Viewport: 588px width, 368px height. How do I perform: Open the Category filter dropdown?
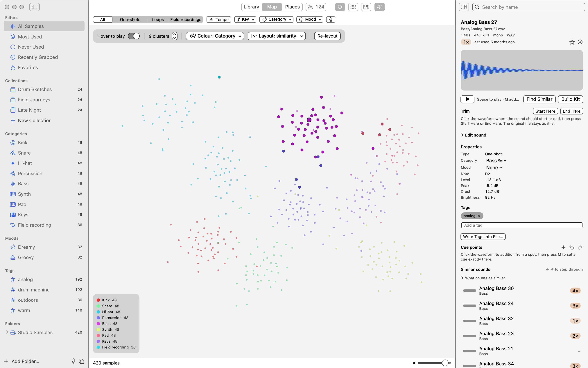coord(276,20)
